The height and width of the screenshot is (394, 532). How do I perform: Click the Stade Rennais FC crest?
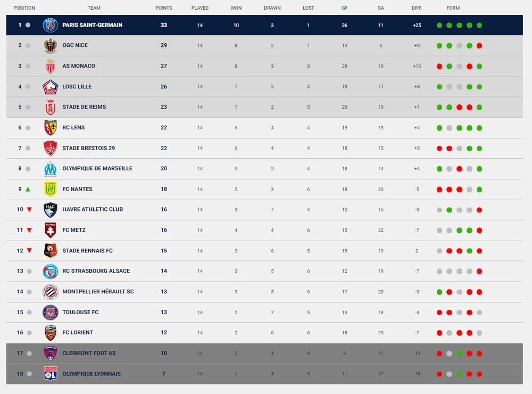[50, 251]
